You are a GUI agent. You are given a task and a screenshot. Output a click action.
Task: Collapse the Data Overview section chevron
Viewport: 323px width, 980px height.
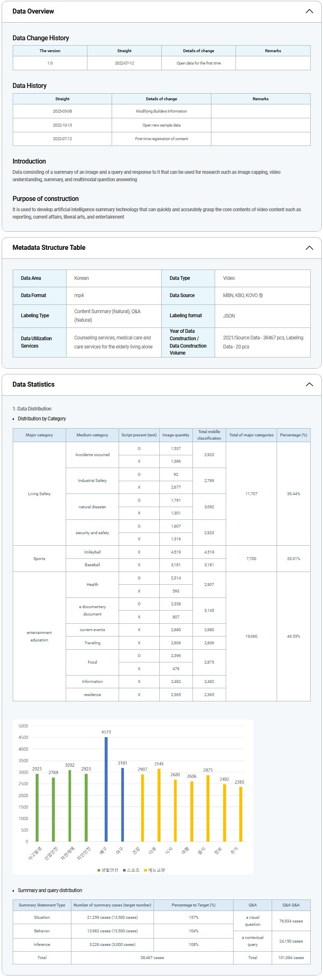309,12
